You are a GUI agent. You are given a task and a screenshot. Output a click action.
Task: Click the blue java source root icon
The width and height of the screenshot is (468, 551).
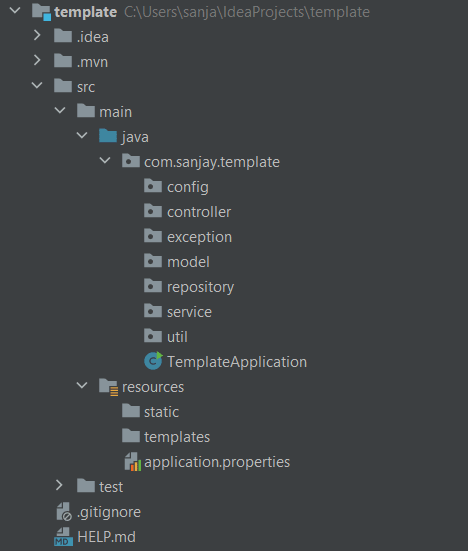coord(108,136)
